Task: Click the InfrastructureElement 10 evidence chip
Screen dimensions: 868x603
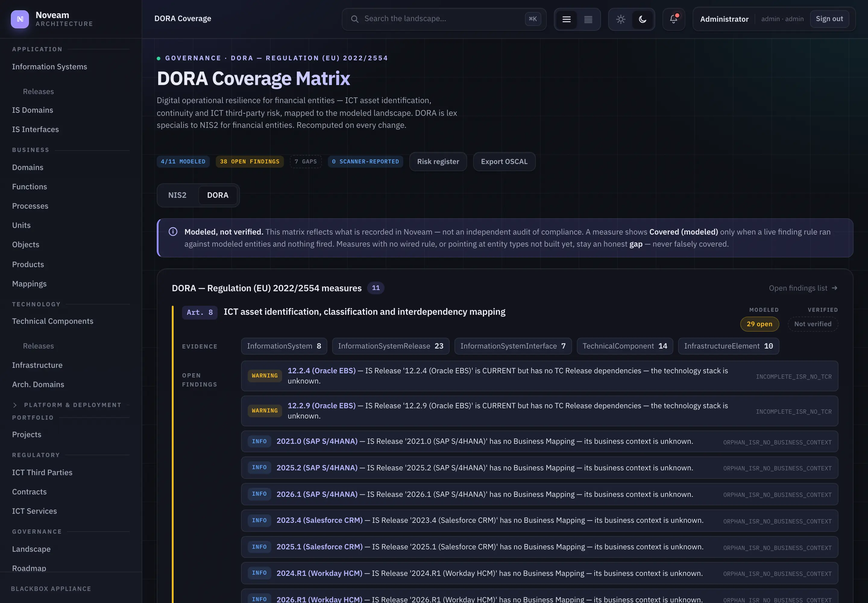Action: click(x=728, y=346)
